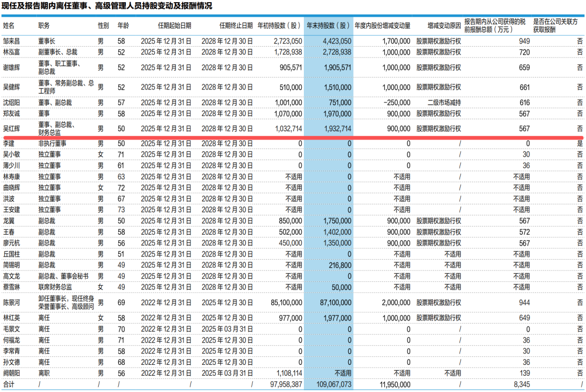
Task: Click the name 邹来昌
Action: pos(11,41)
